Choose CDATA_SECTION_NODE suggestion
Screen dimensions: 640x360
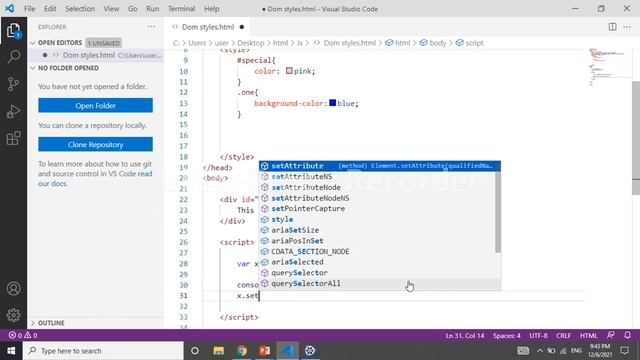point(377,251)
